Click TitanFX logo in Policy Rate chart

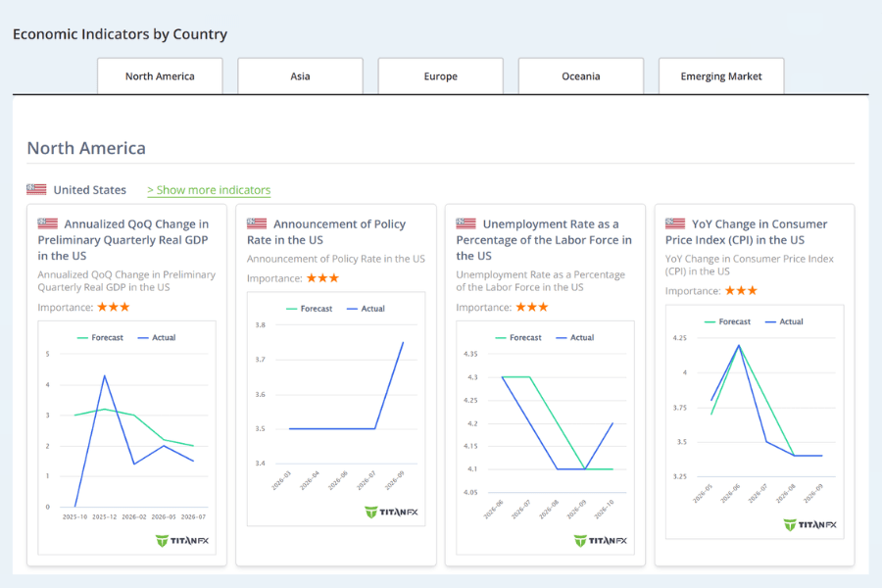click(x=391, y=512)
